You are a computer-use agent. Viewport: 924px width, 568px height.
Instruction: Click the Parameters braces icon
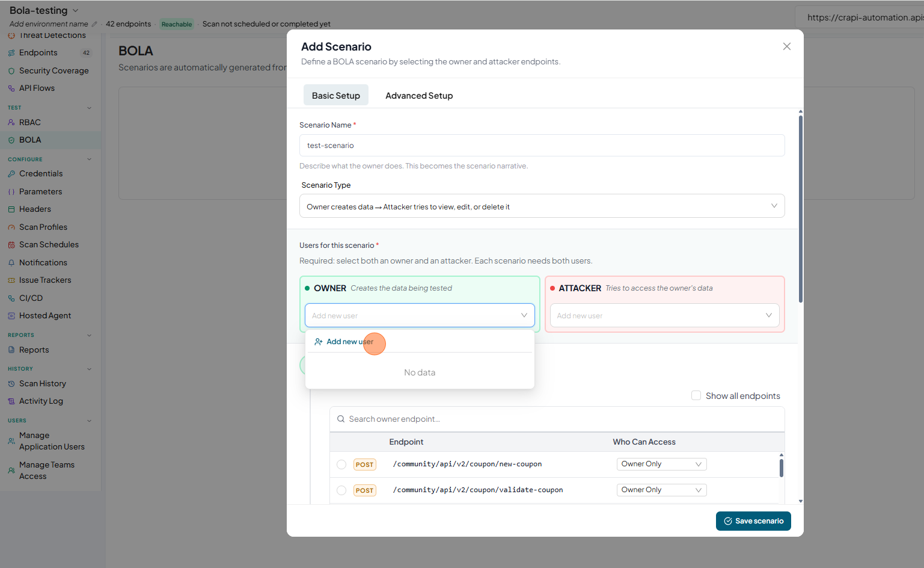(11, 192)
